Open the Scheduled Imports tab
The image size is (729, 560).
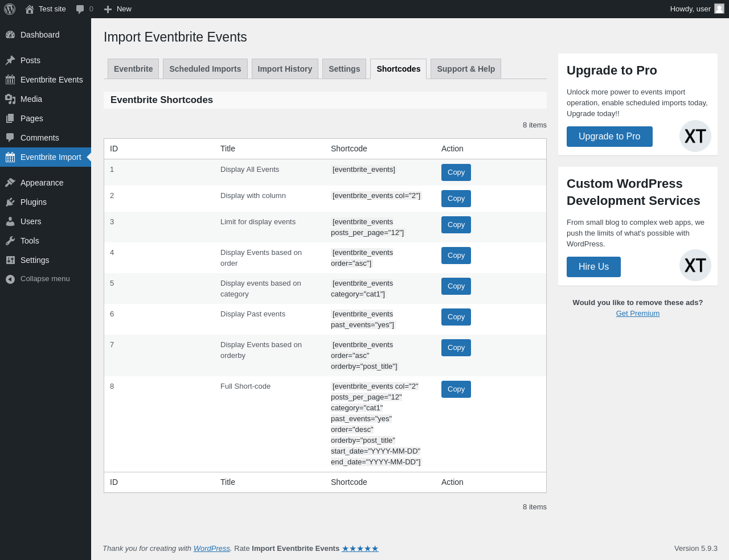click(x=205, y=69)
